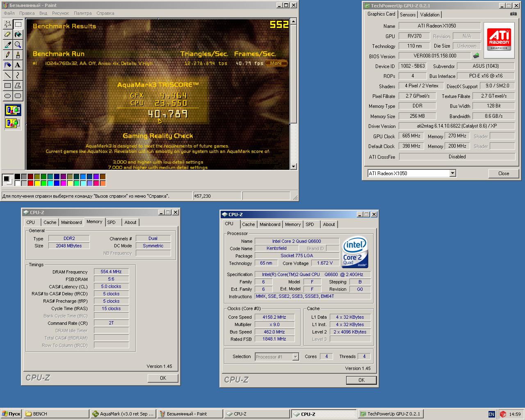The image size is (525, 420).
Task: Open the Вид menu in Paint
Action: coord(43,13)
